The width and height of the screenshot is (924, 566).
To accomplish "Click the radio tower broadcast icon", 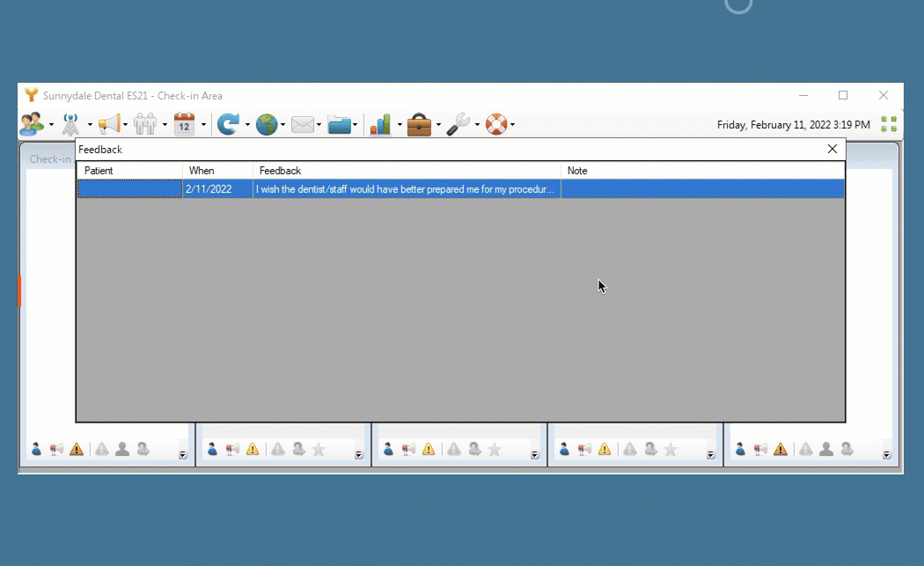I will pos(70,125).
